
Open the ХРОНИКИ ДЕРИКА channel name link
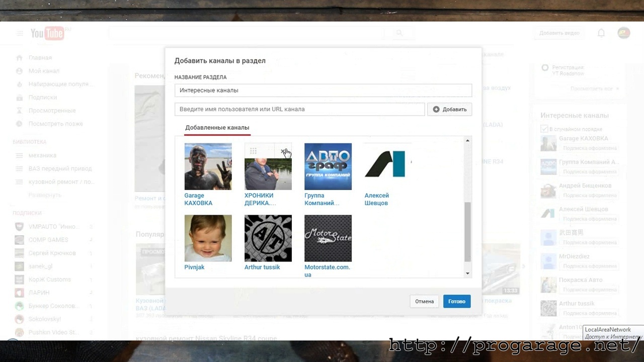point(260,199)
